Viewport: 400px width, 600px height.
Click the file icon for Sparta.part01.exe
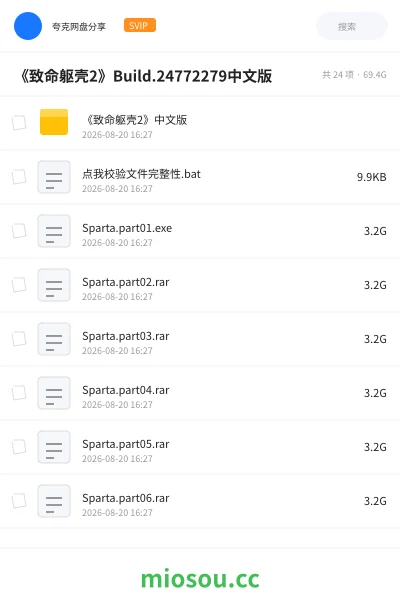54,231
